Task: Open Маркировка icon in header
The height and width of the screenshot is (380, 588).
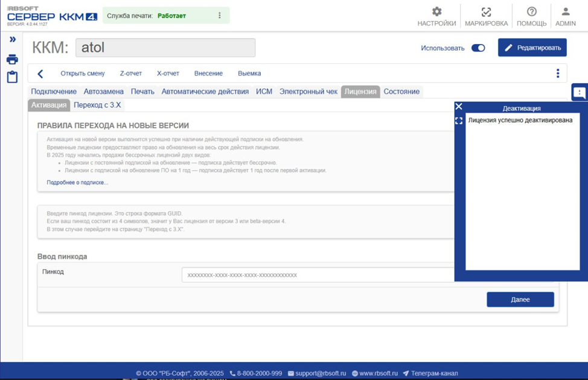Action: point(486,12)
